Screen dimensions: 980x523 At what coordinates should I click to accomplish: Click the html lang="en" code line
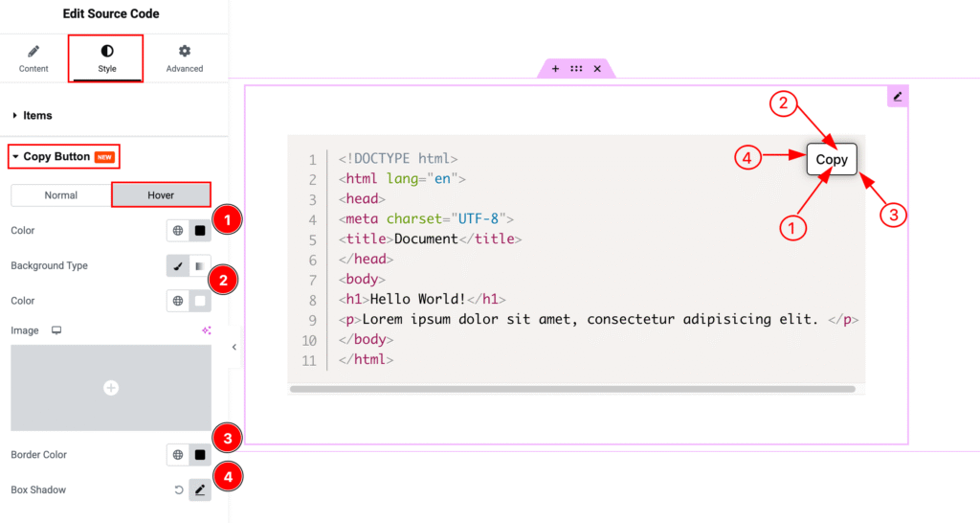pyautogui.click(x=402, y=179)
